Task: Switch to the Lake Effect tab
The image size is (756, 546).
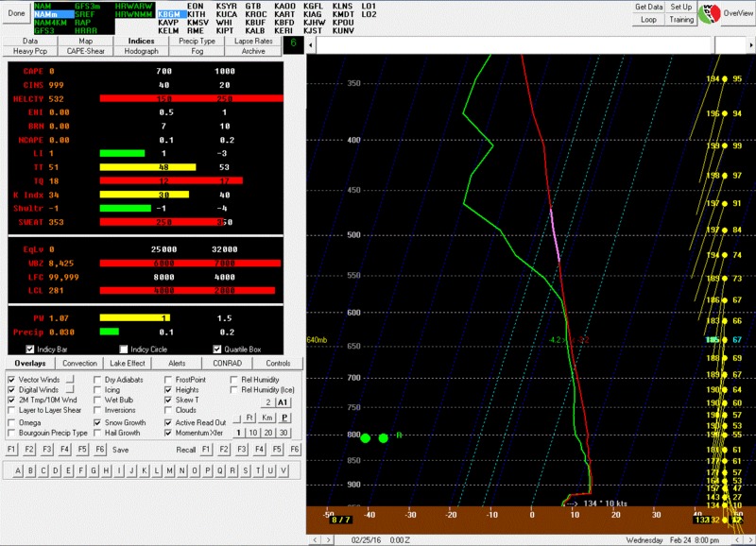Action: (x=128, y=364)
